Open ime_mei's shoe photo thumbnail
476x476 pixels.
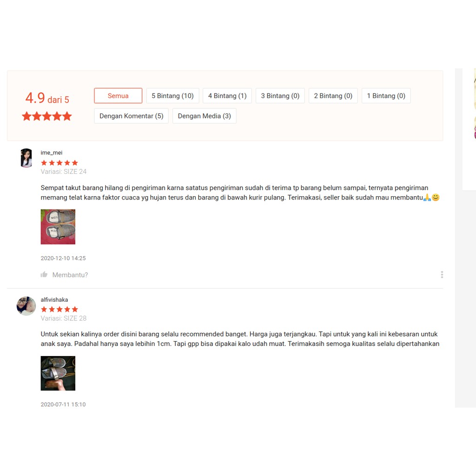point(58,227)
